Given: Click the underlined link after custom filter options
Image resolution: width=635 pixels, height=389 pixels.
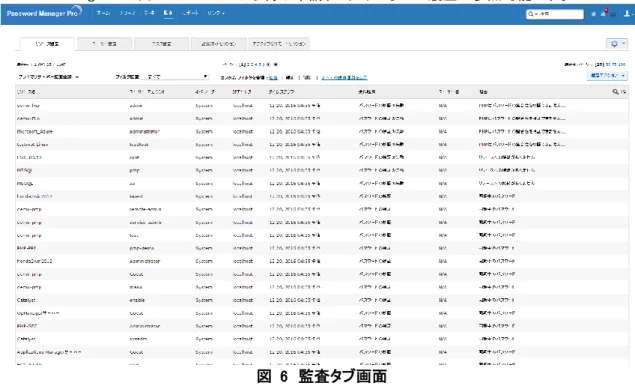Looking at the screenshot, I should click(344, 77).
